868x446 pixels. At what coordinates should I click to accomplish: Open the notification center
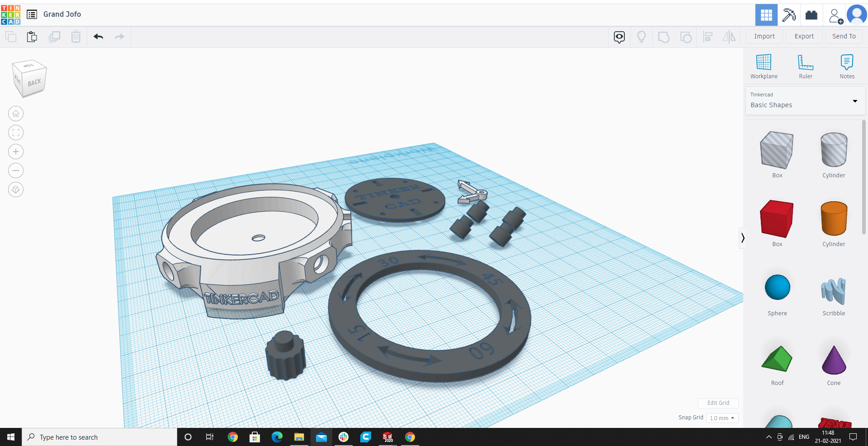coord(853,437)
